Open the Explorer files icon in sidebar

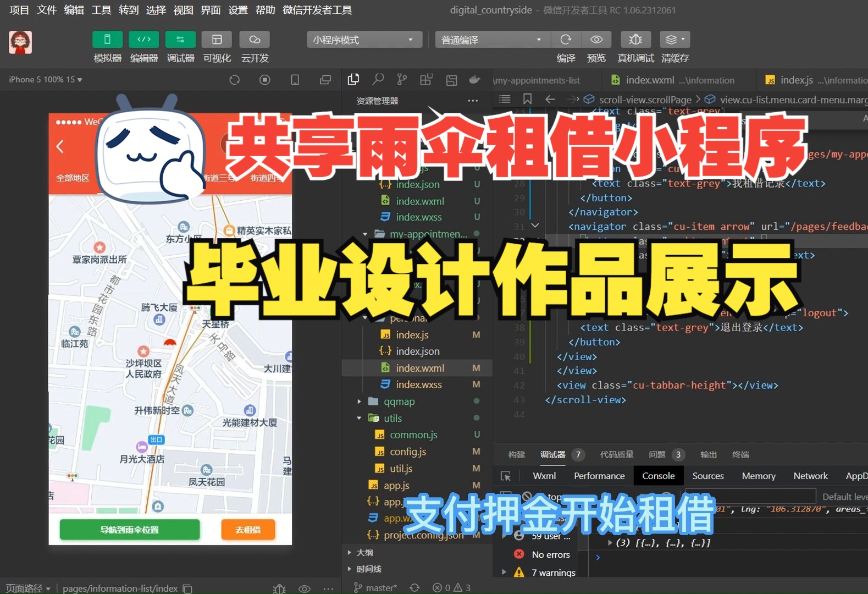click(x=353, y=80)
